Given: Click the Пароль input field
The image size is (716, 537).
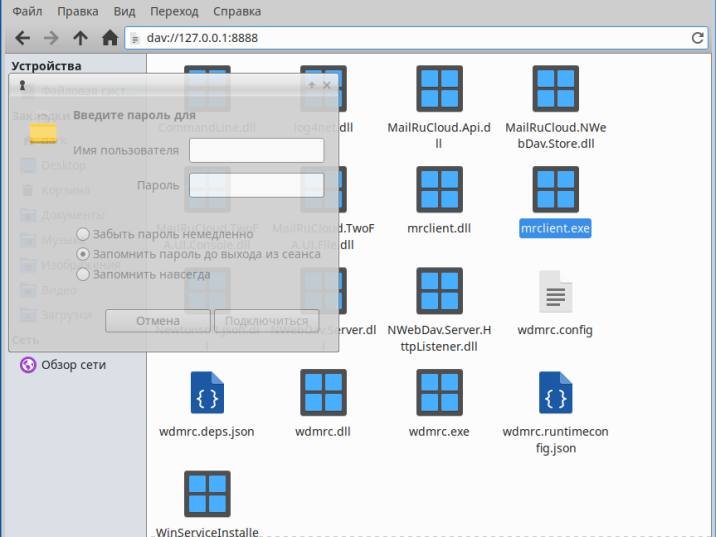Looking at the screenshot, I should click(x=257, y=185).
